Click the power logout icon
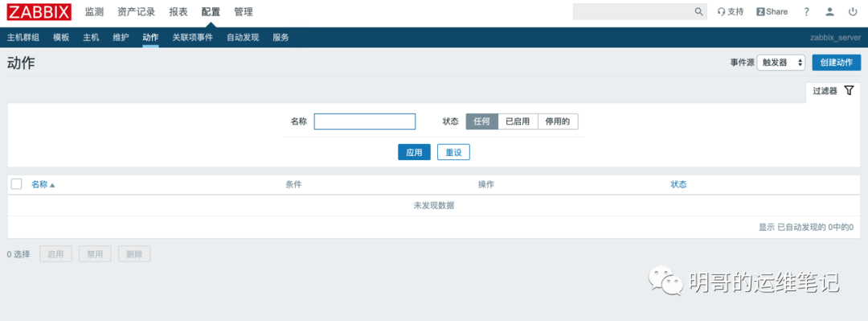Screen dimensions: 868x321 853,11
